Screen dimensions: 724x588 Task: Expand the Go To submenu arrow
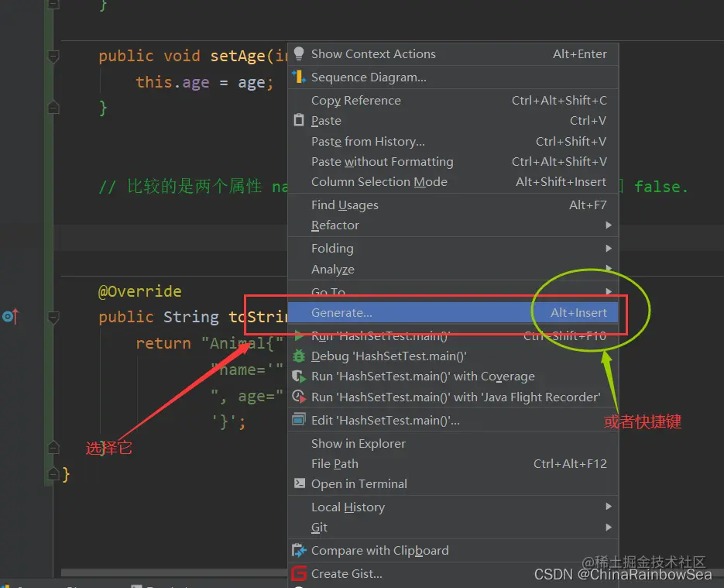609,291
